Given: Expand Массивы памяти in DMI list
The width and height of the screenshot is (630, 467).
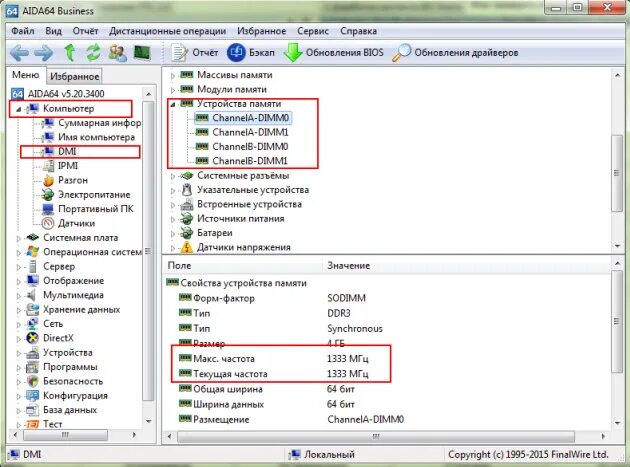Looking at the screenshot, I should (173, 76).
